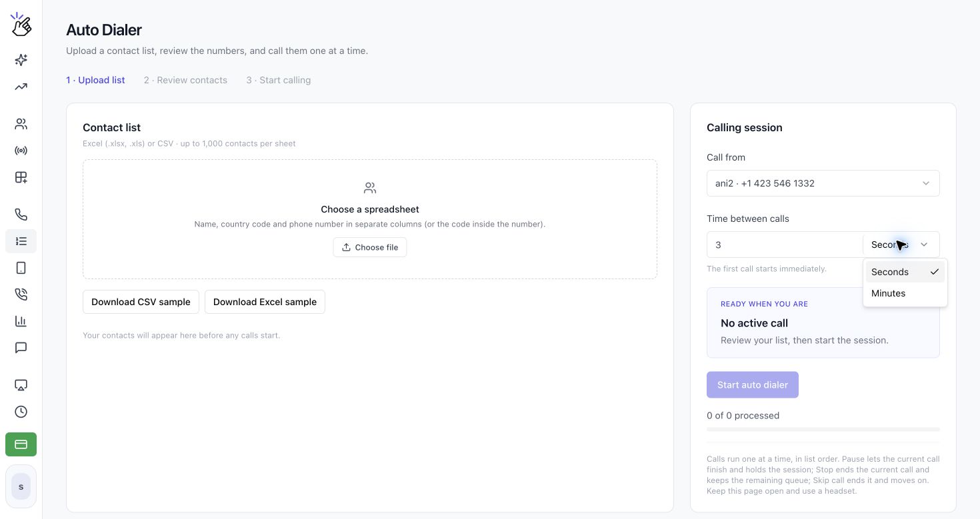This screenshot has height=519, width=980.
Task: Focus the Time between calls number field
Action: pos(785,245)
